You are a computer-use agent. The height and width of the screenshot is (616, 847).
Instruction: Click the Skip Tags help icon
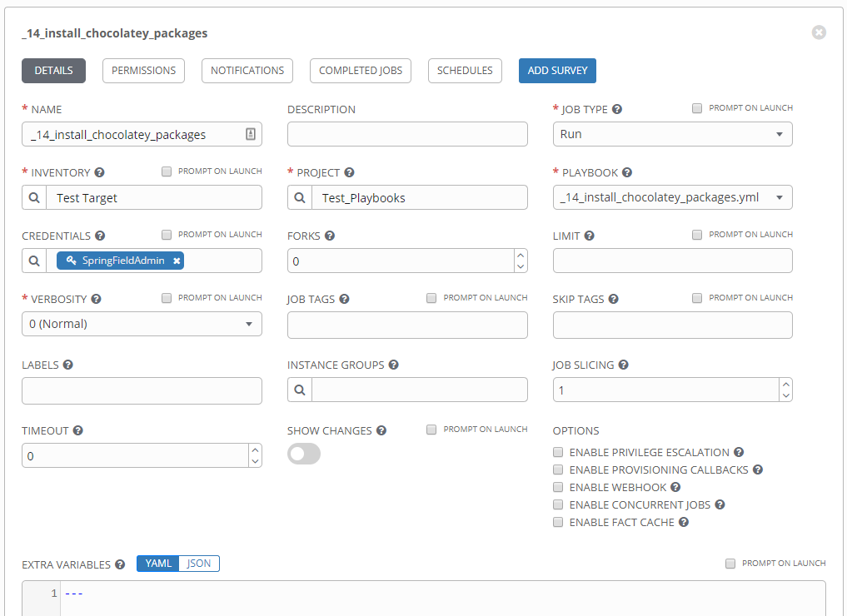(613, 299)
